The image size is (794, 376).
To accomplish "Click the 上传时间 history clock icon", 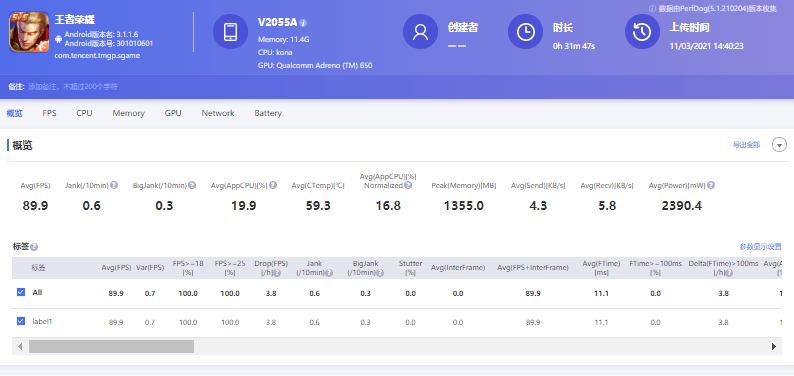I will (642, 32).
